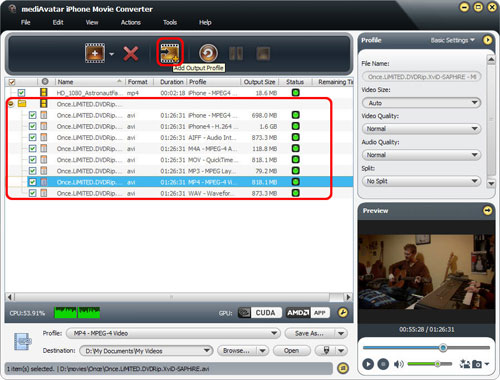Open the Actions menu
Screen dimensions: 500x380
[x=131, y=22]
